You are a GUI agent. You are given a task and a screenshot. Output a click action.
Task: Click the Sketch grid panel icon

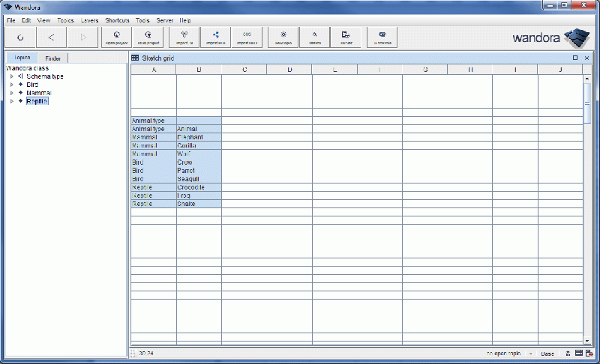[135, 58]
